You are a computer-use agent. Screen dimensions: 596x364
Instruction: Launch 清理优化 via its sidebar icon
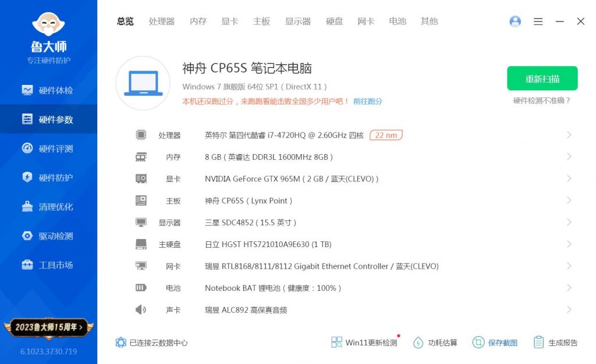tap(49, 206)
